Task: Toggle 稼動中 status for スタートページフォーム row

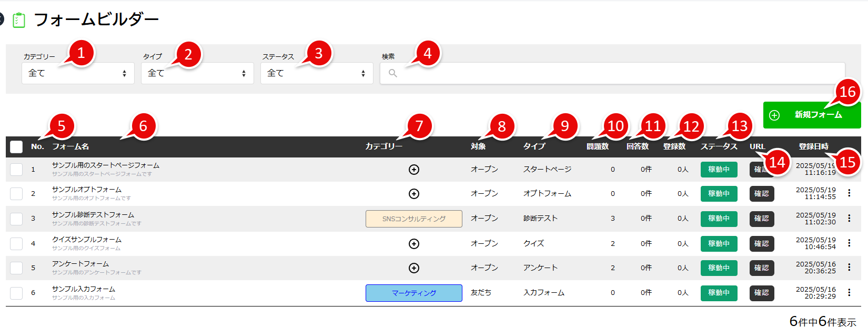Action: point(719,170)
